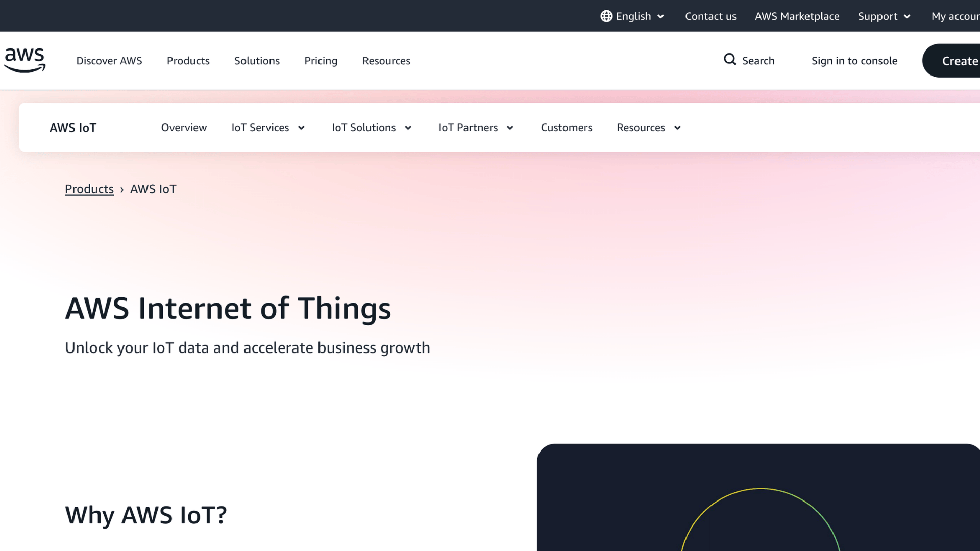
Task: Click the AWS logo to go home
Action: pyautogui.click(x=24, y=60)
